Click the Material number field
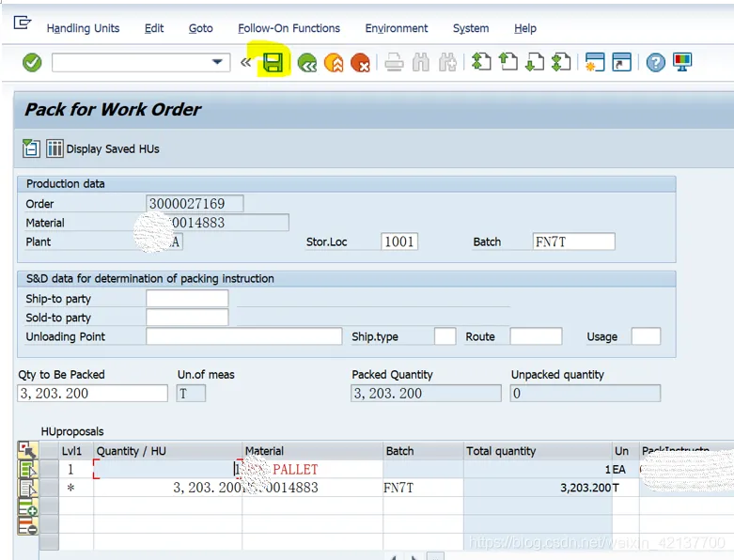The image size is (734, 560). point(217,223)
